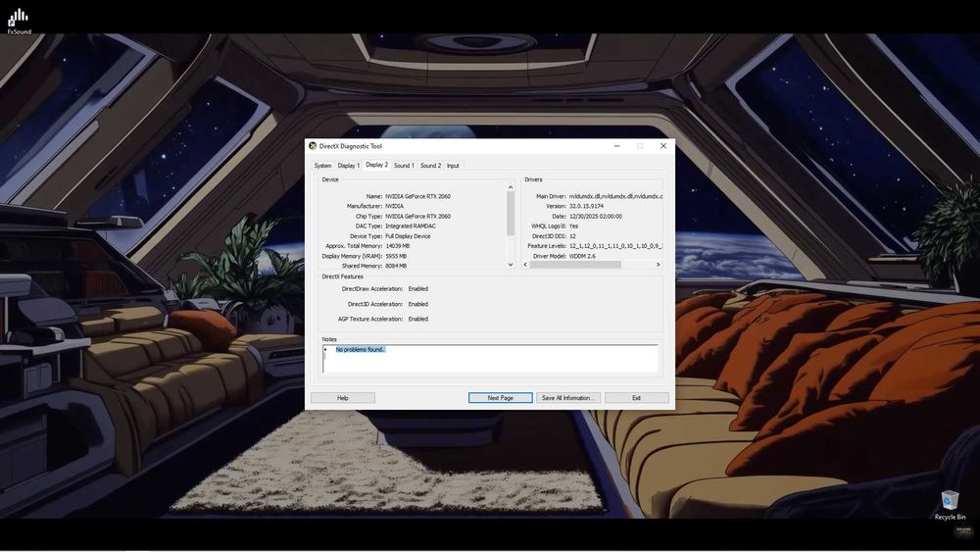This screenshot has height=552, width=980.
Task: Click the Device panel scroll down arrow
Action: tap(511, 265)
